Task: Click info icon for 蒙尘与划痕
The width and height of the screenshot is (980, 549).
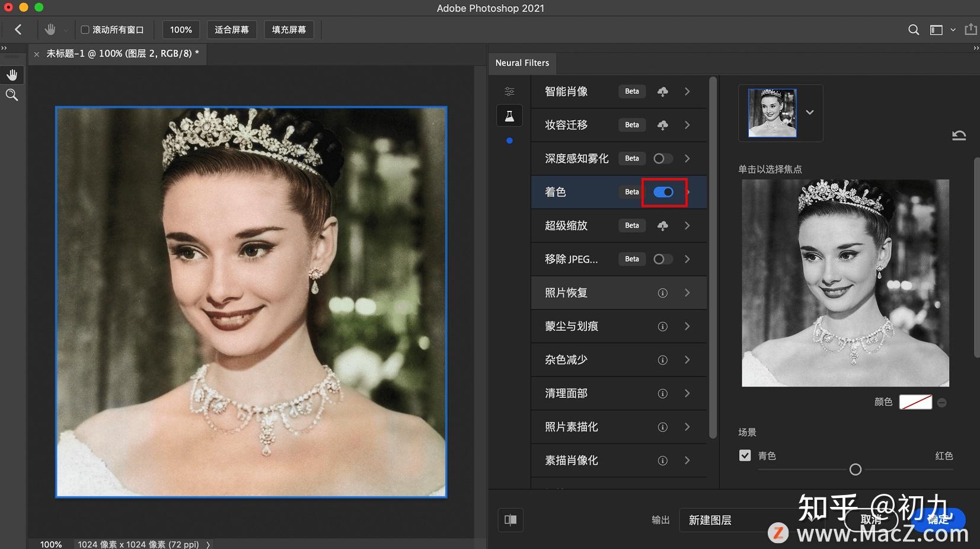Action: [663, 327]
